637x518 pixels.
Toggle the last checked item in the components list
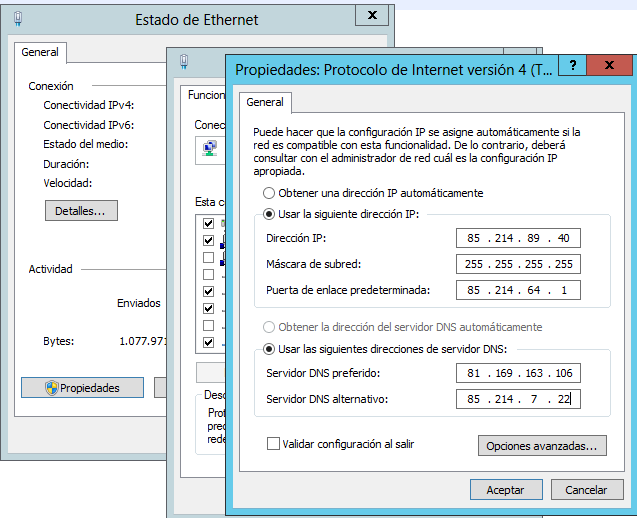point(208,342)
